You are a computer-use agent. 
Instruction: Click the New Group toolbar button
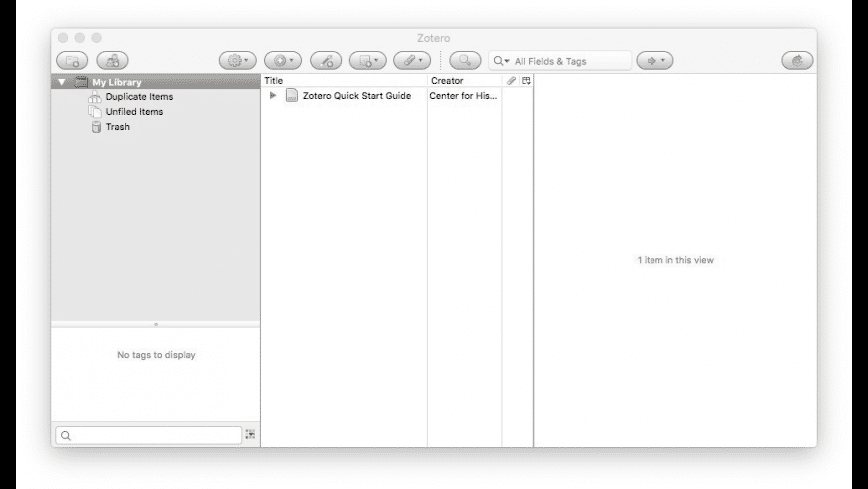point(112,60)
